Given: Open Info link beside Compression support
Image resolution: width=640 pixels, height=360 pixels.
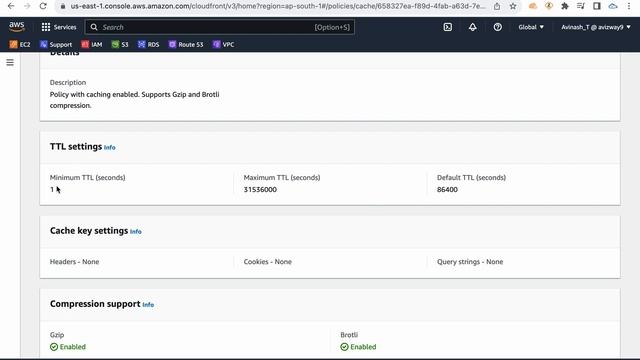Looking at the screenshot, I should pyautogui.click(x=148, y=304).
